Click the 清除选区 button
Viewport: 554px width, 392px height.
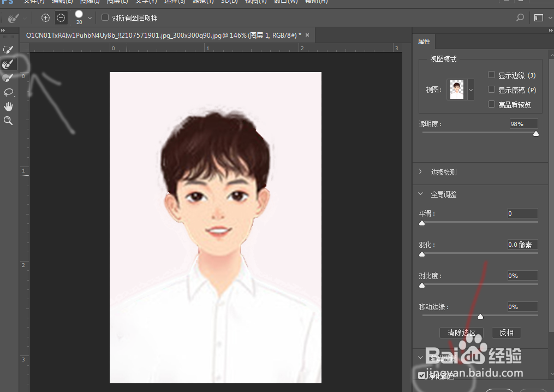pyautogui.click(x=461, y=332)
